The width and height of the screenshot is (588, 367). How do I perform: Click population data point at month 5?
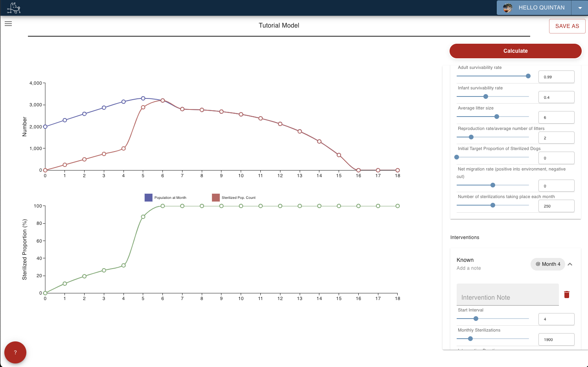tap(143, 98)
